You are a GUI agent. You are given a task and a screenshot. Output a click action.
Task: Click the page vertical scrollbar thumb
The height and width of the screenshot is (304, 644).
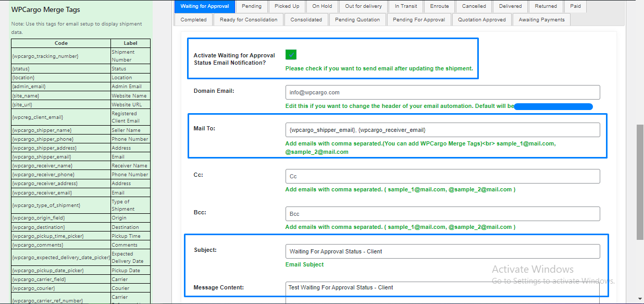click(x=639, y=183)
